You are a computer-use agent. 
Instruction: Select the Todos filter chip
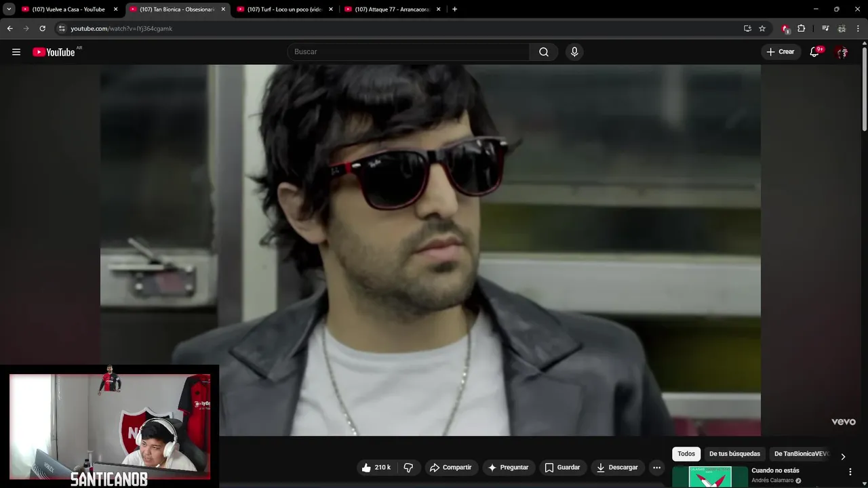(686, 454)
